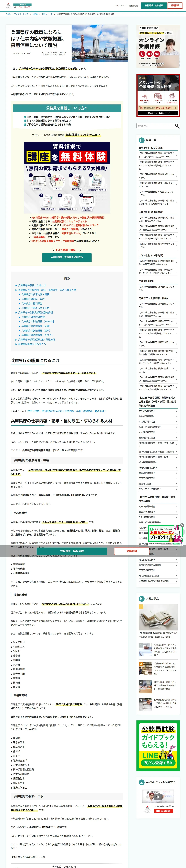Jump to 兵庫県庁で求められる人材 in contents
Image resolution: width=186 pixels, height=868 pixels.
35,308
